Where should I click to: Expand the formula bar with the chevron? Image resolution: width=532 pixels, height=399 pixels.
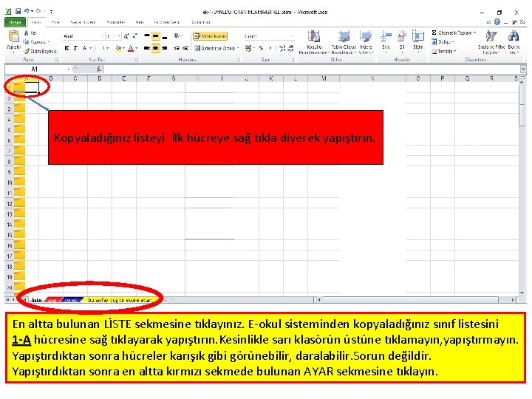tap(523, 69)
